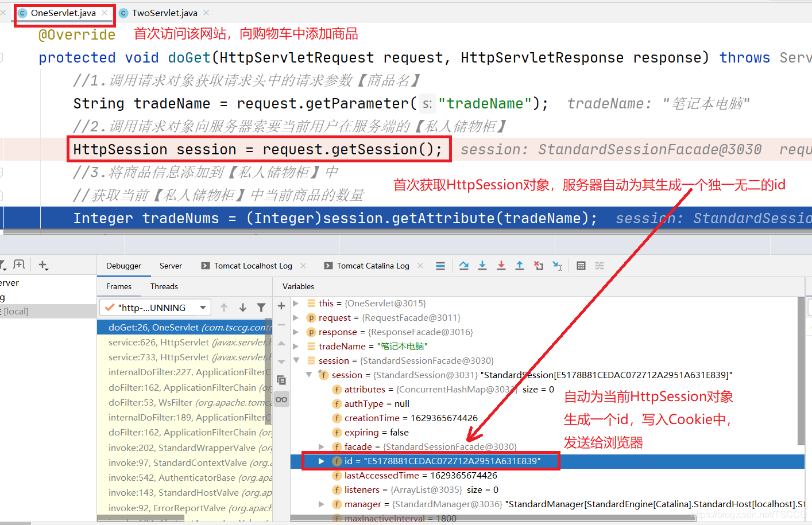Select the Frames sub-tab
This screenshot has height=525, width=812.
[119, 286]
